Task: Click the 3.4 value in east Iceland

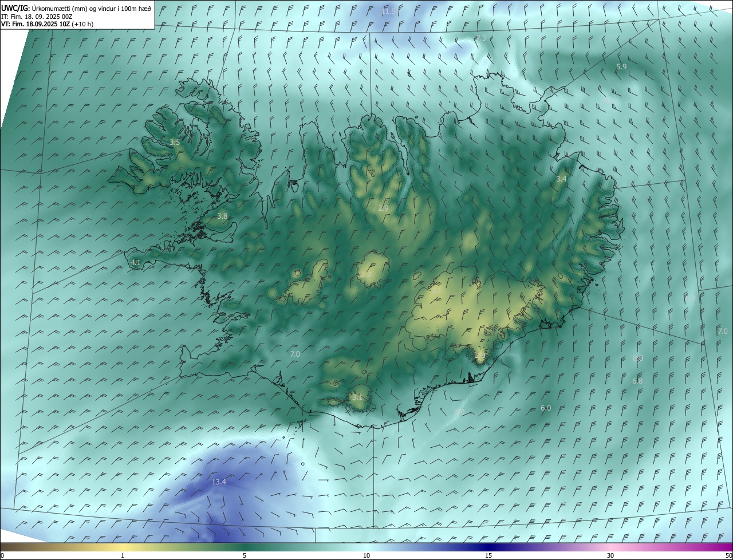Action: [x=561, y=179]
